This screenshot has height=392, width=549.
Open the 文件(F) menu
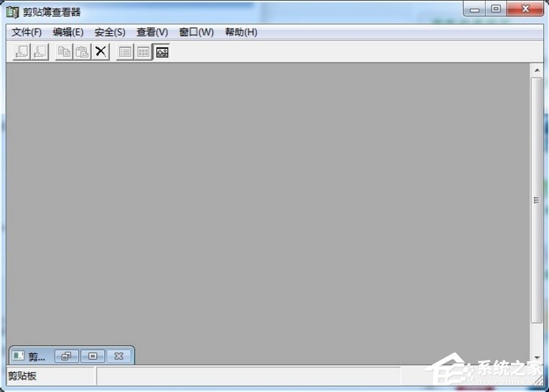[x=27, y=32]
